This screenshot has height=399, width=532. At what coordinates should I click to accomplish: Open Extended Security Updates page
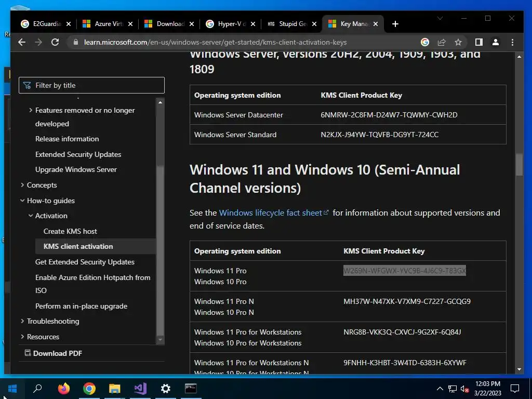pyautogui.click(x=78, y=154)
